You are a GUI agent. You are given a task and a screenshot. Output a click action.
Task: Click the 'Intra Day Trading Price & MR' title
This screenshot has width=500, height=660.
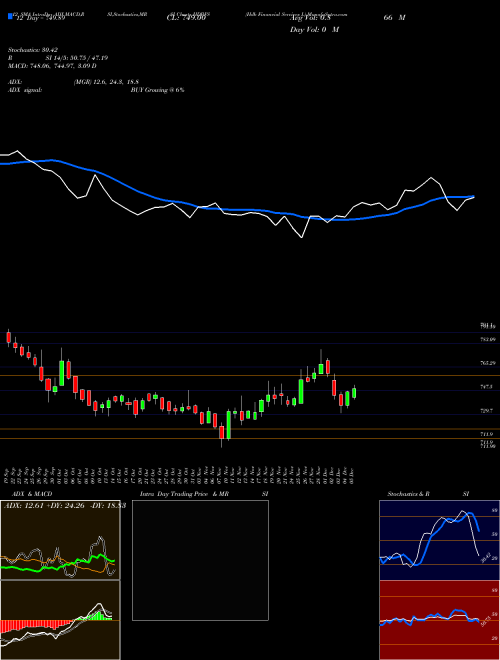pos(184,494)
